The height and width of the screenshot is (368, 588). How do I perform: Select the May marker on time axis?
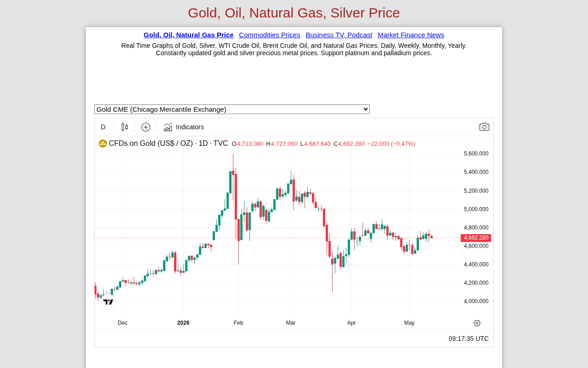coord(409,323)
